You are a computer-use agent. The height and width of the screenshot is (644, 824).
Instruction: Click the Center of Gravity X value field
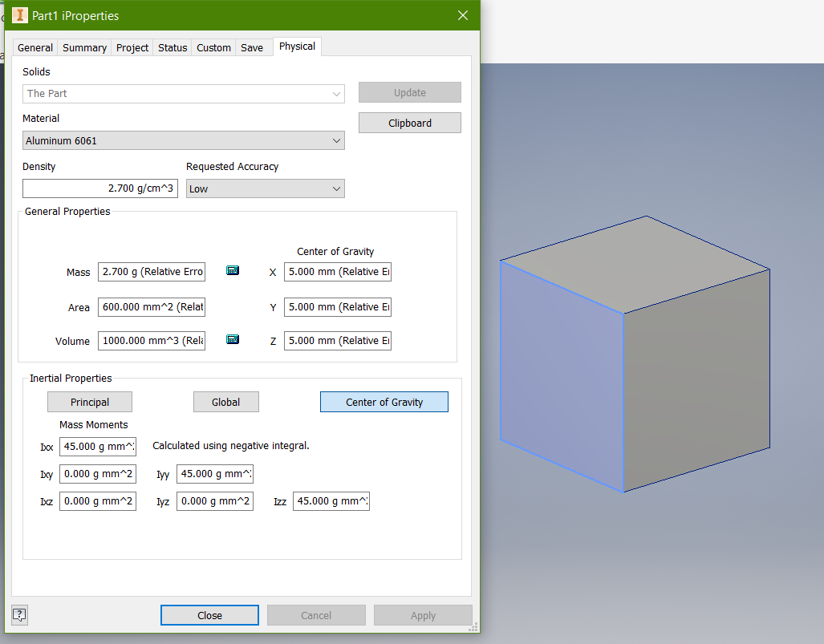[x=338, y=272]
